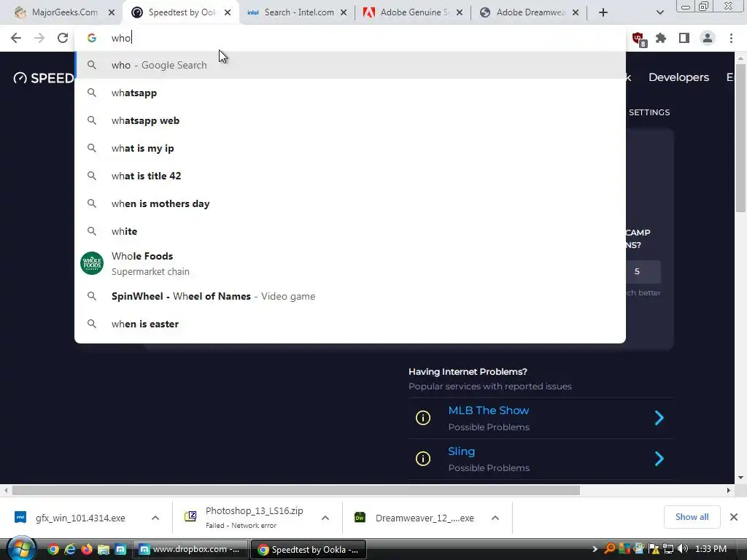
Task: Click the Whole Foods logo icon
Action: (x=92, y=263)
